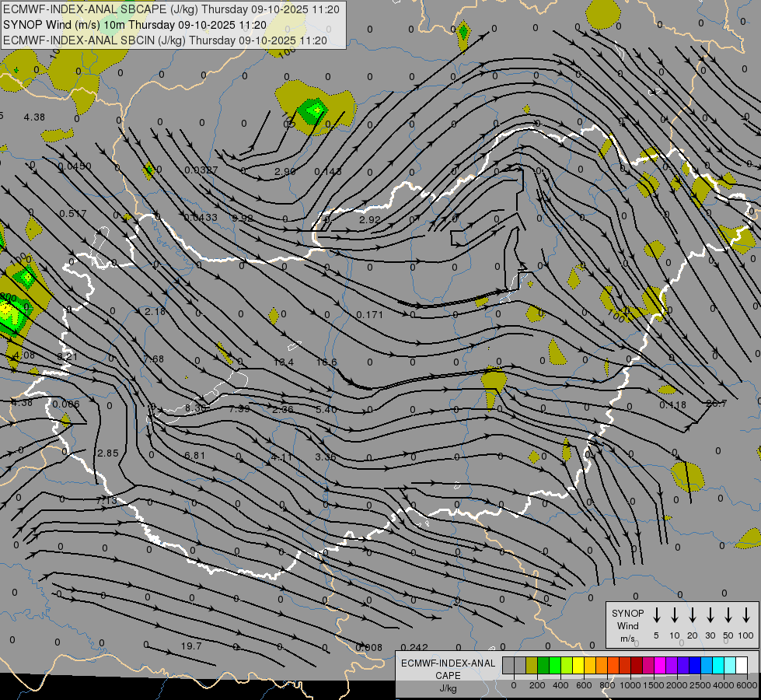Click the 0.0327 value on the map
This screenshot has height=700, width=761.
201,170
